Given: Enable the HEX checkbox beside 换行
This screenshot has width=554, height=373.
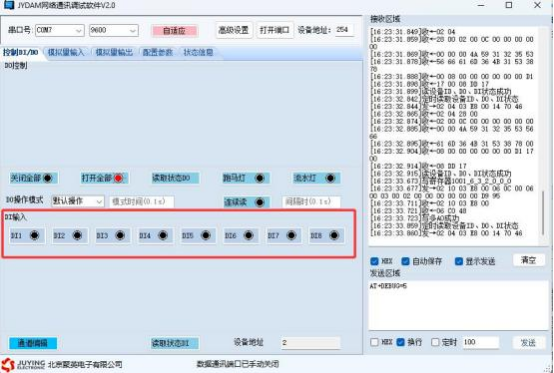Looking at the screenshot, I should point(375,342).
